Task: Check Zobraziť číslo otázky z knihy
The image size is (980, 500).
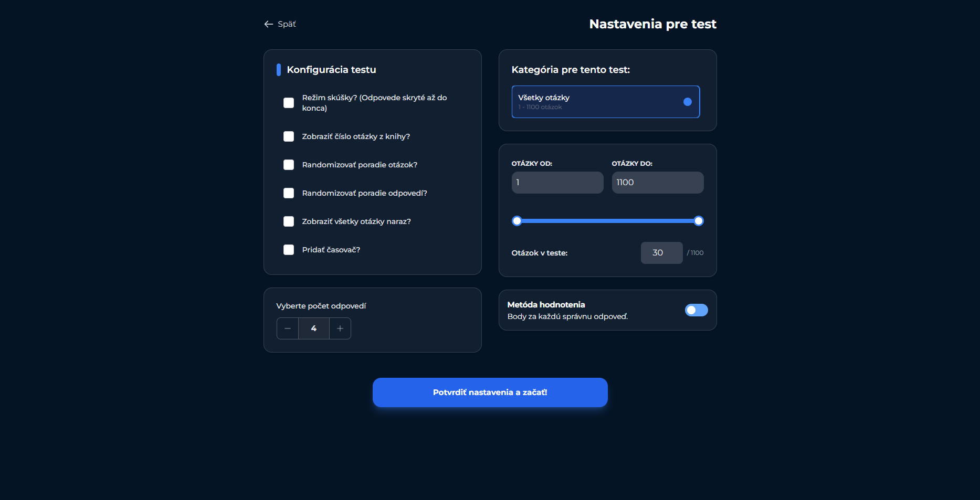Action: pos(289,136)
